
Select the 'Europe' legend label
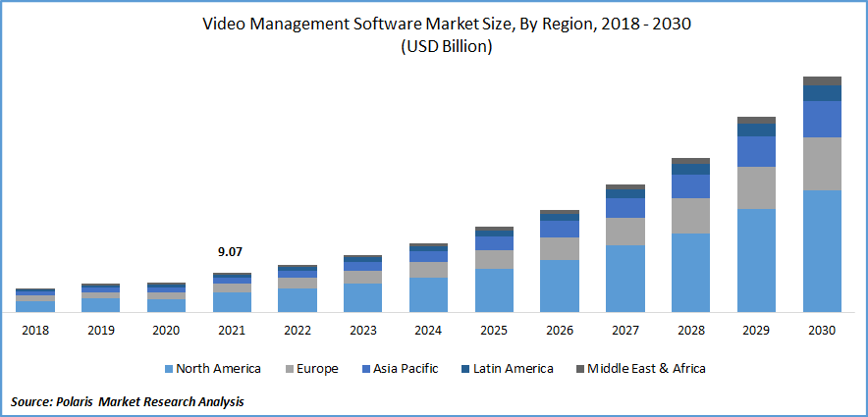click(x=319, y=369)
